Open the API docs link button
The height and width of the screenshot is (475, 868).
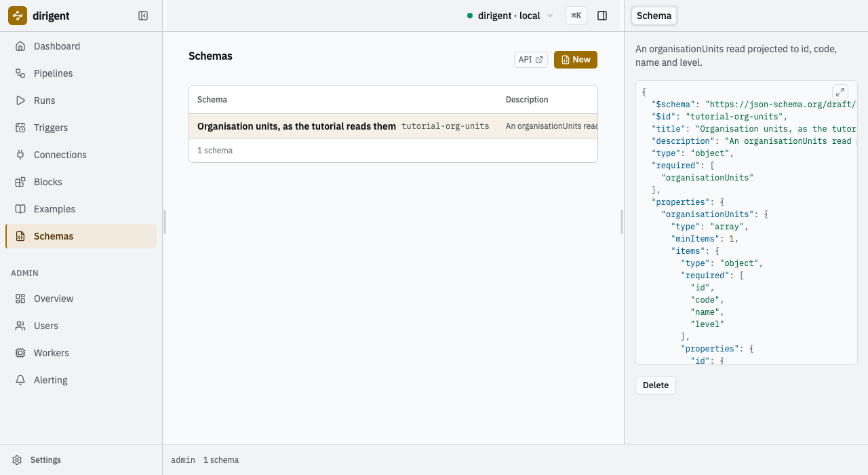coord(531,60)
